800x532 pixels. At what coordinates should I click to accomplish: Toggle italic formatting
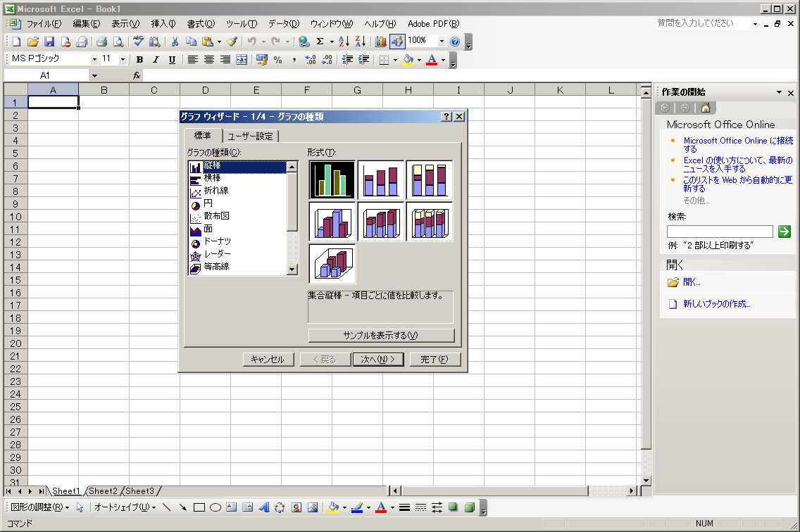(156, 60)
